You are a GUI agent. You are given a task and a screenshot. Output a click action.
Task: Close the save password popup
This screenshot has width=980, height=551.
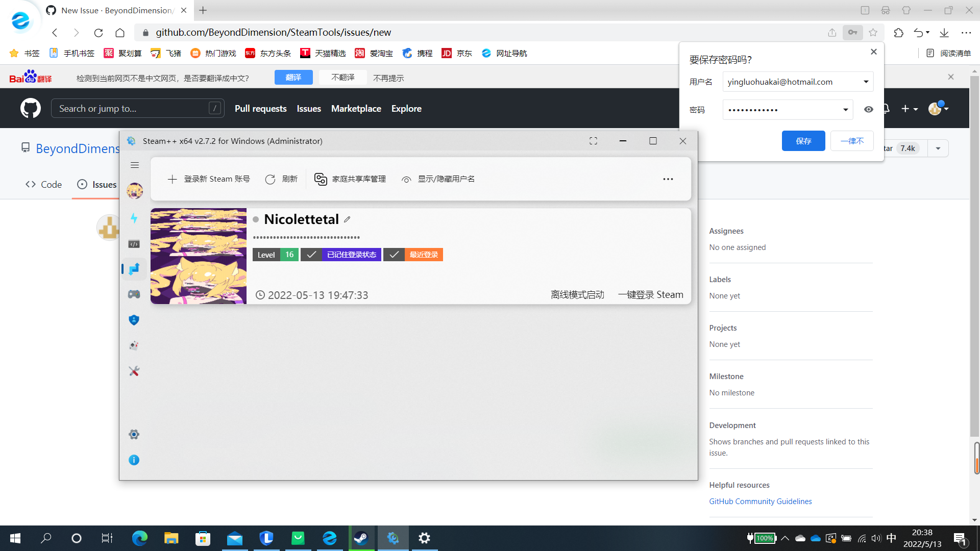874,52
